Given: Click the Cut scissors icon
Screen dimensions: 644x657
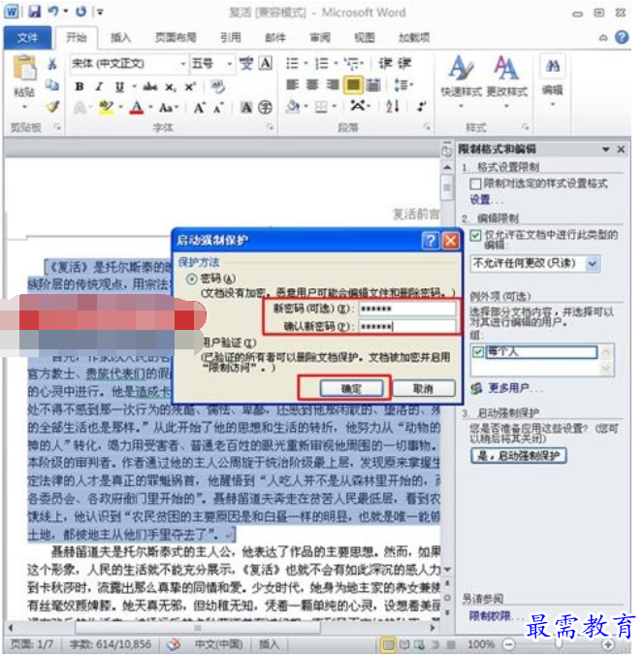Looking at the screenshot, I should coord(52,64).
